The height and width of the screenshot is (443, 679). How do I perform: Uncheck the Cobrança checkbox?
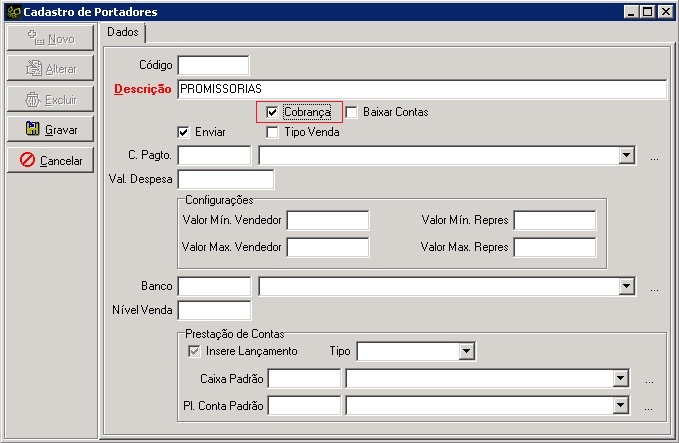(272, 112)
